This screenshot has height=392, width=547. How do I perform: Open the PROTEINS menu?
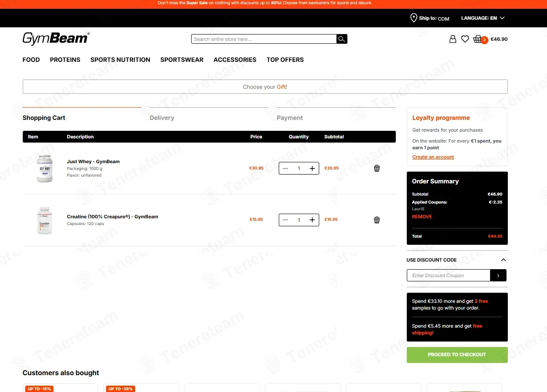tap(65, 60)
